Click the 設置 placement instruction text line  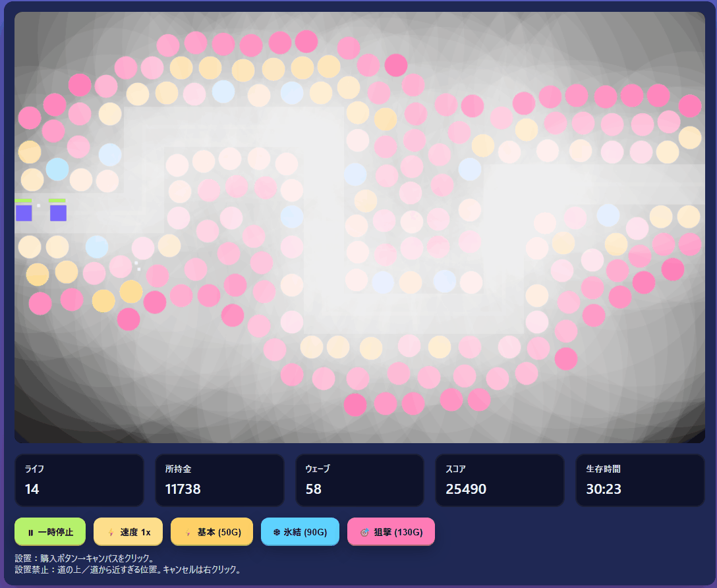84,558
